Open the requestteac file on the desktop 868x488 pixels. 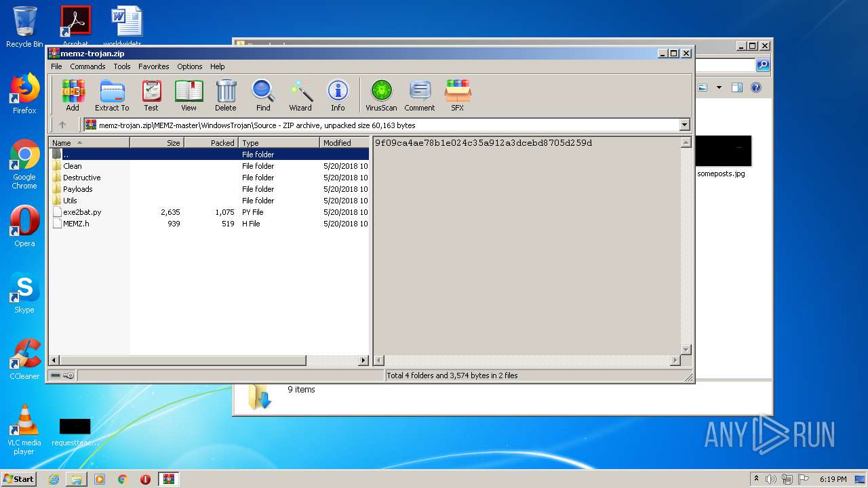[75, 432]
